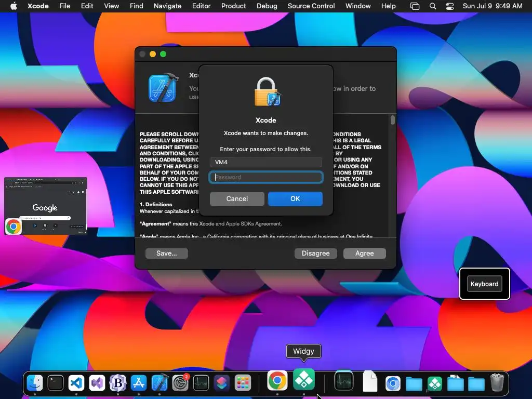Open the Find menu
This screenshot has width=532, height=399.
[x=137, y=6]
